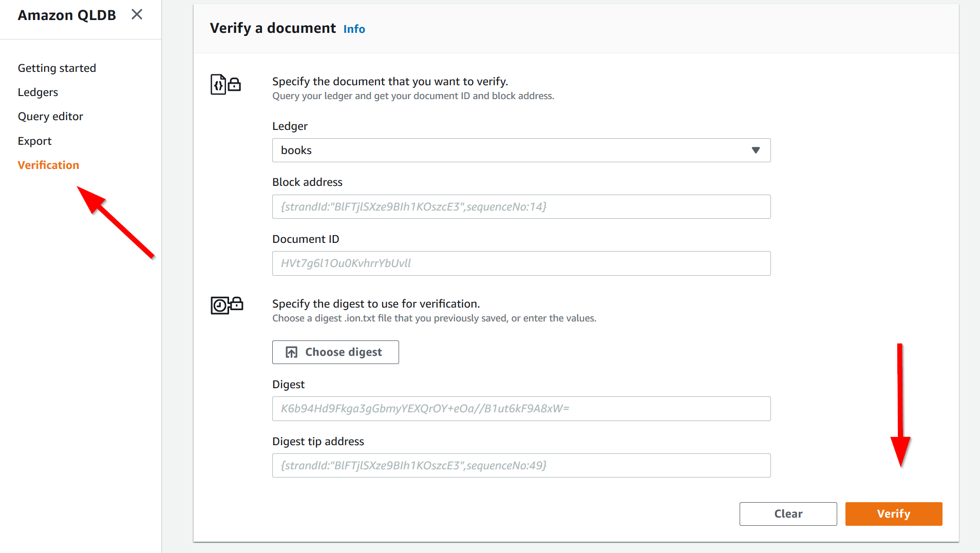This screenshot has height=553, width=980.
Task: Click the orange Verify button
Action: [x=893, y=514]
